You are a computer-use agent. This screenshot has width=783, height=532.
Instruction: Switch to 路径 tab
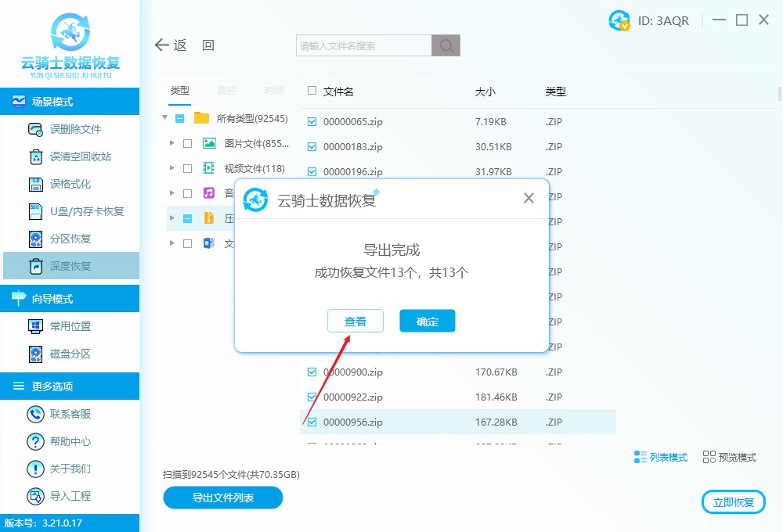(x=227, y=91)
